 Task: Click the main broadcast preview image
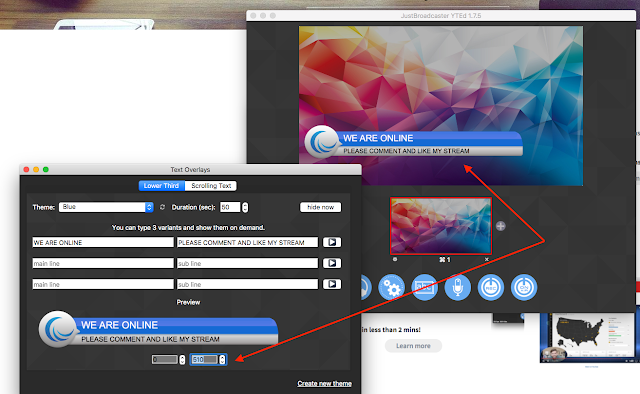(x=441, y=106)
